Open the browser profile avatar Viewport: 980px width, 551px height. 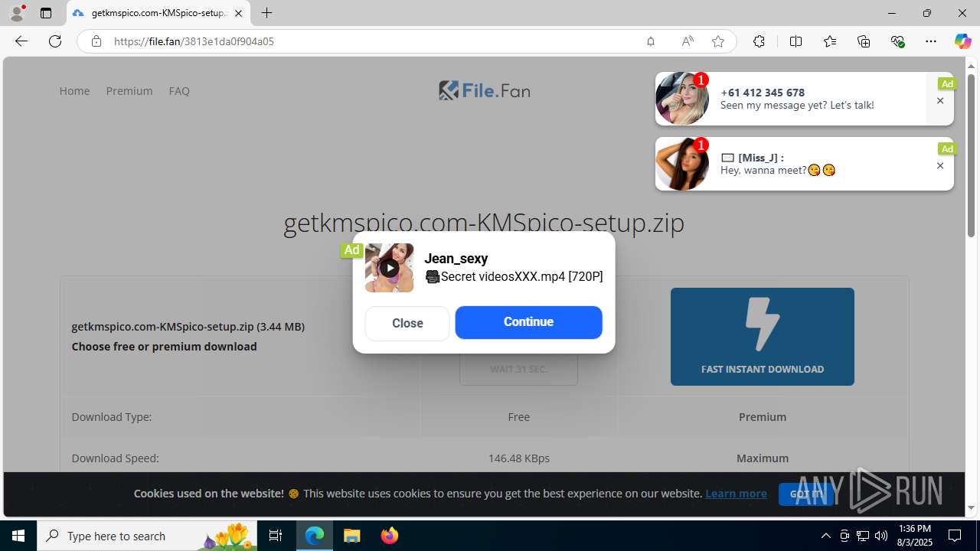(17, 13)
